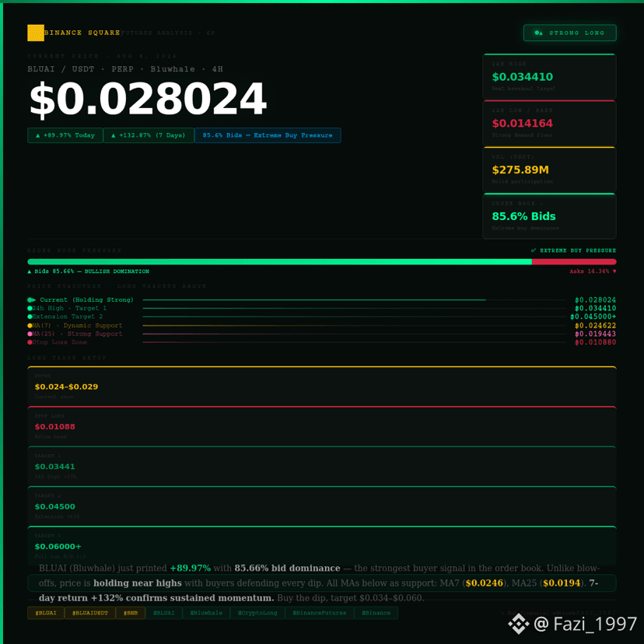Open the #Binance hashtag

[376, 613]
